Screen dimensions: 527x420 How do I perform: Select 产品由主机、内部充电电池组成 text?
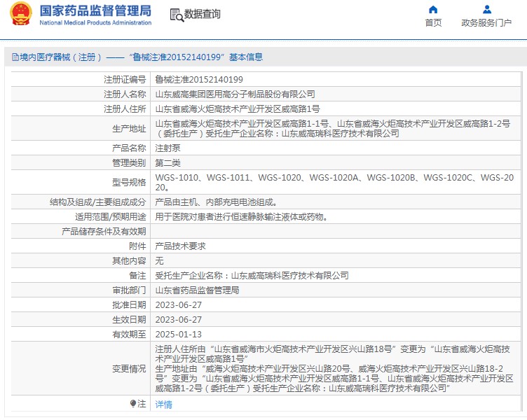(216, 202)
